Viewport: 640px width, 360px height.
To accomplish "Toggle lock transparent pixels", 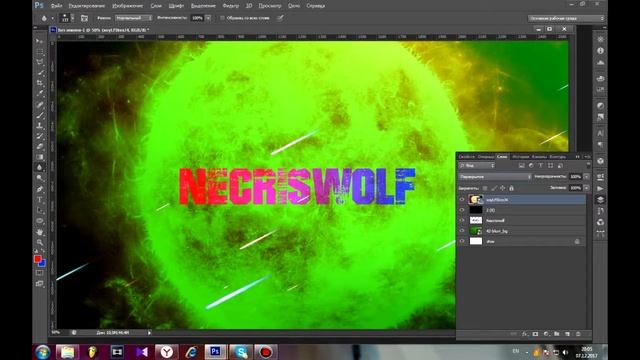I will (x=485, y=188).
